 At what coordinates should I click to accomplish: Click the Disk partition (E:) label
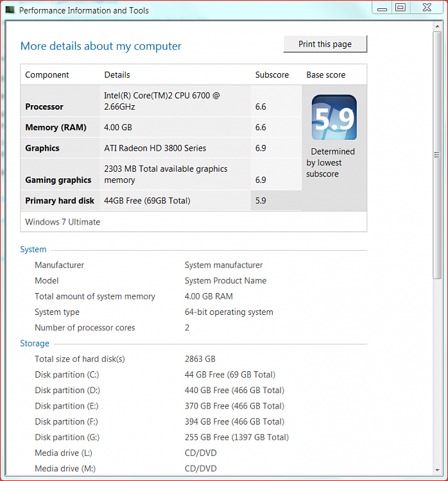click(66, 406)
